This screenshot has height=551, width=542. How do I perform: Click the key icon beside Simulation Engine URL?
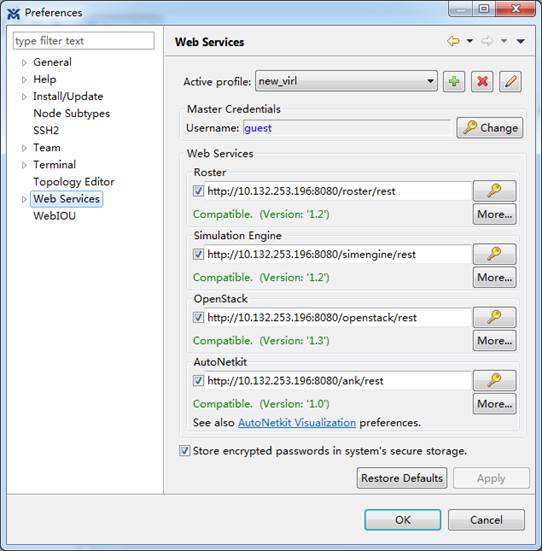point(495,254)
